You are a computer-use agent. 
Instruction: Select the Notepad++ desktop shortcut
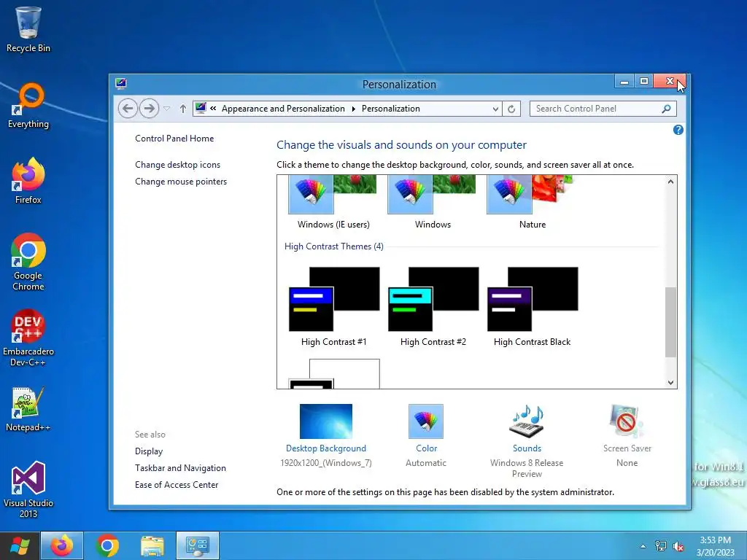tap(28, 410)
